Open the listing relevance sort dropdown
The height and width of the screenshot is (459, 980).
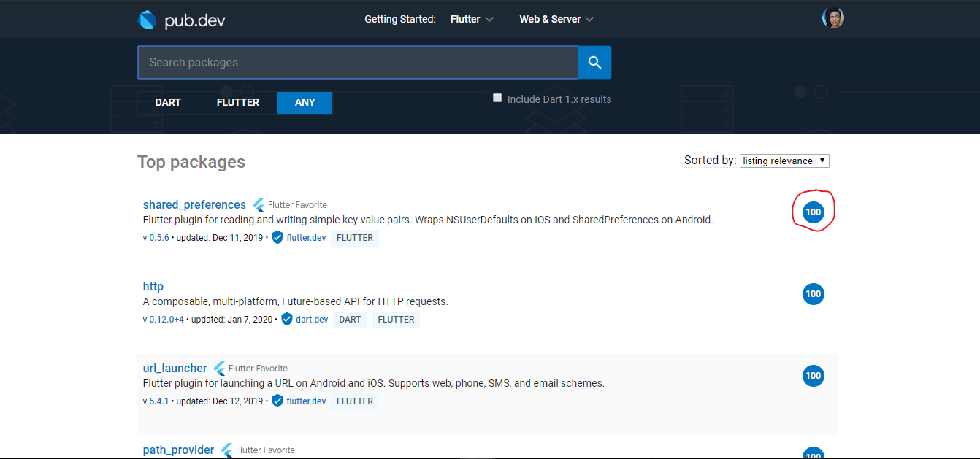[x=784, y=160]
